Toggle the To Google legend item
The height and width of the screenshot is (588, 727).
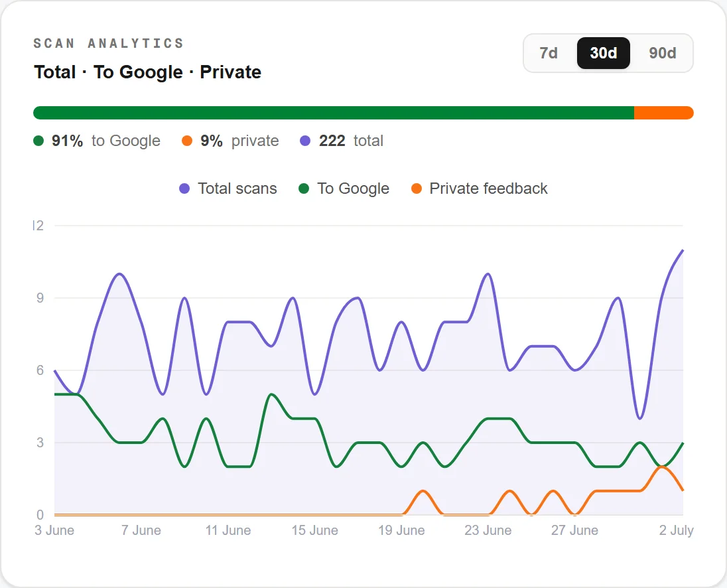344,188
